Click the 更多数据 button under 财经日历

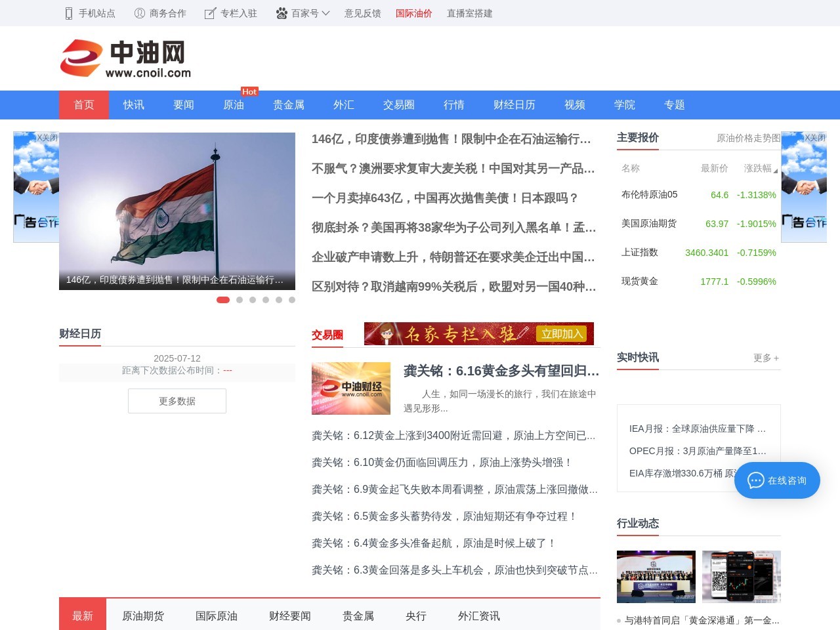177,400
